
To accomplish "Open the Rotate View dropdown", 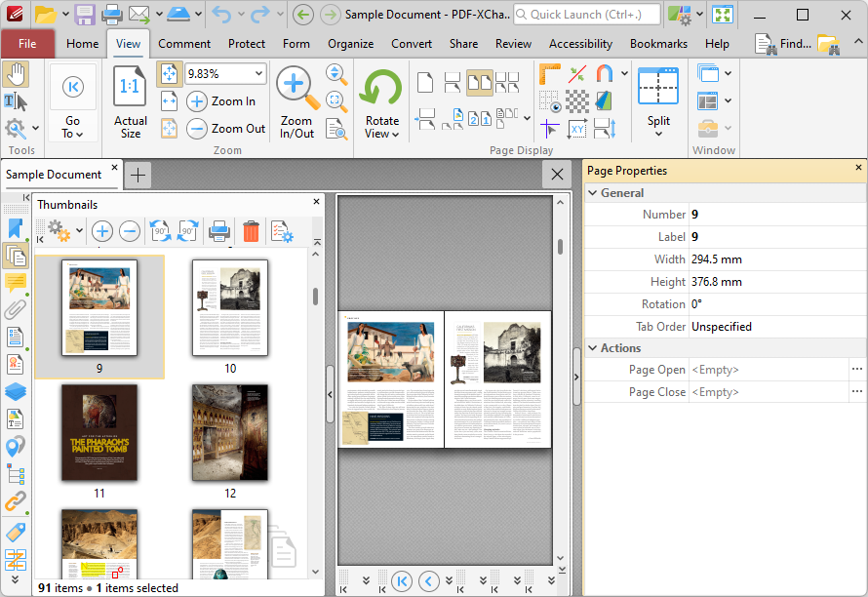I will 382,103.
